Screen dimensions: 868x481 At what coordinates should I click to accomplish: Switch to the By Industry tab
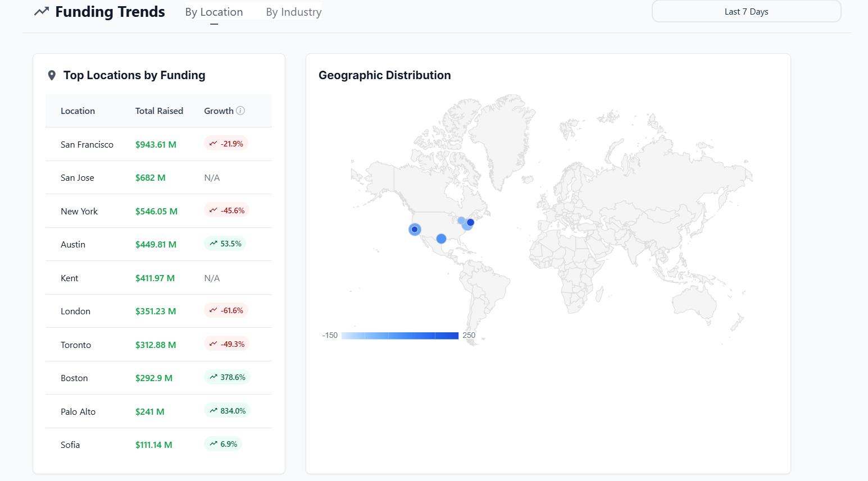pyautogui.click(x=293, y=11)
